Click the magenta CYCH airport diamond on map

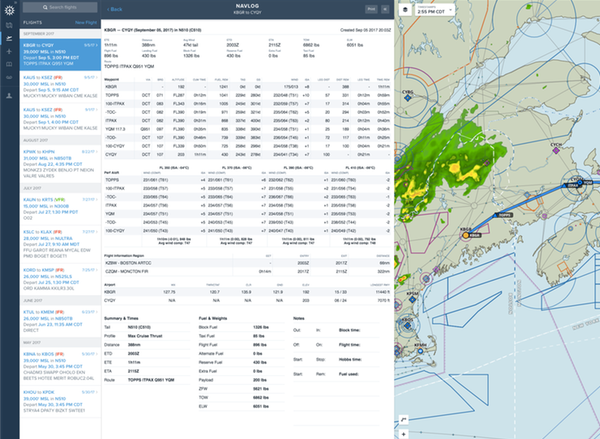pos(556,151)
